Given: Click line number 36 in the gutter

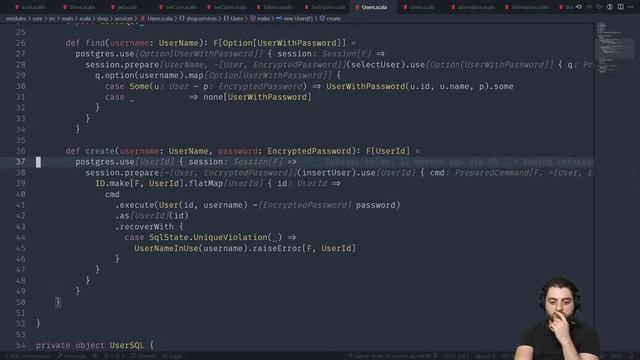Looking at the screenshot, I should (20, 151).
